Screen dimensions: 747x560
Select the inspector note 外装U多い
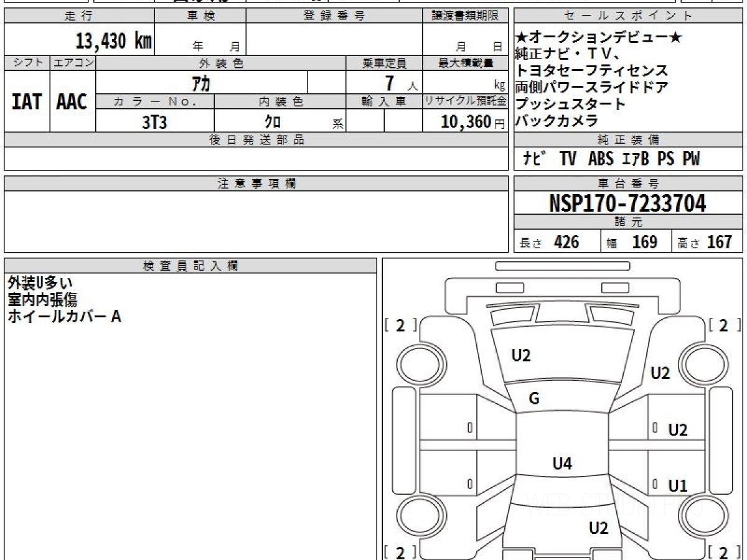pyautogui.click(x=40, y=284)
